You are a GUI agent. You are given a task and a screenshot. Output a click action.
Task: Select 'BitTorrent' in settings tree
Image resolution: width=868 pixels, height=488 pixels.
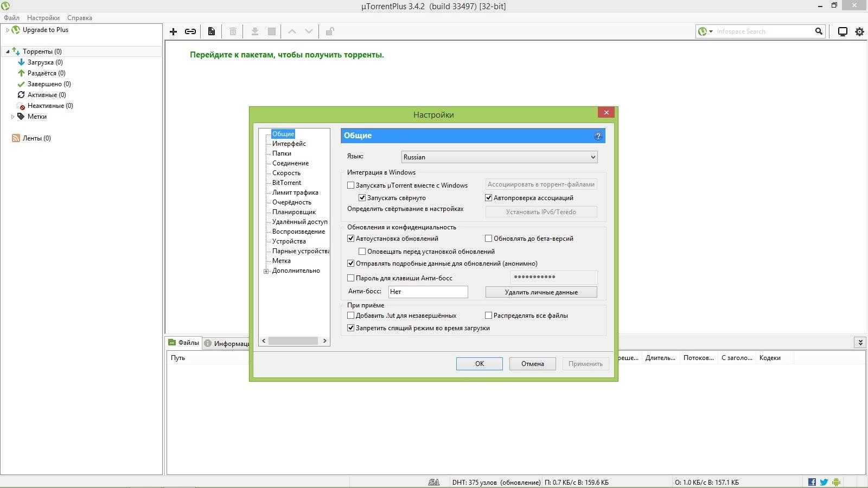(x=286, y=183)
